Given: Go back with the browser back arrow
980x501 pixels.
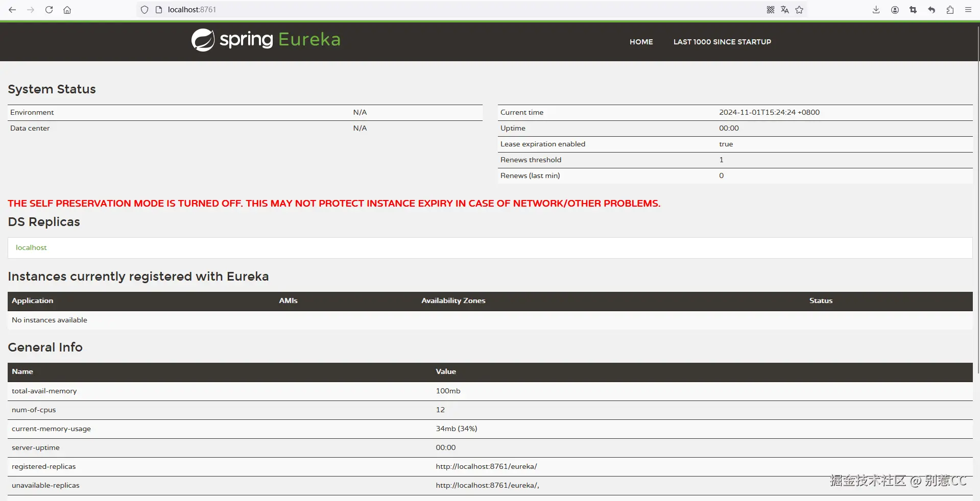Looking at the screenshot, I should (x=12, y=10).
